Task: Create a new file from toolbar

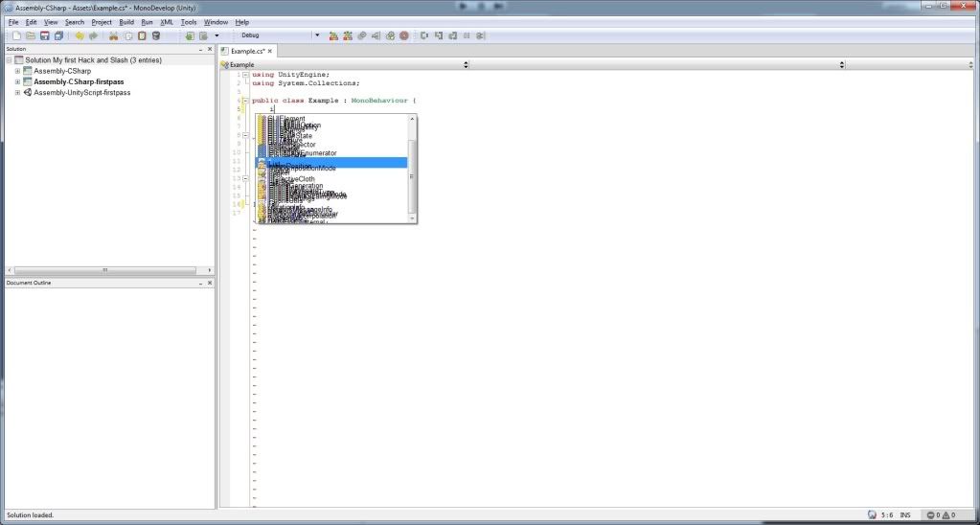Action: point(17,35)
